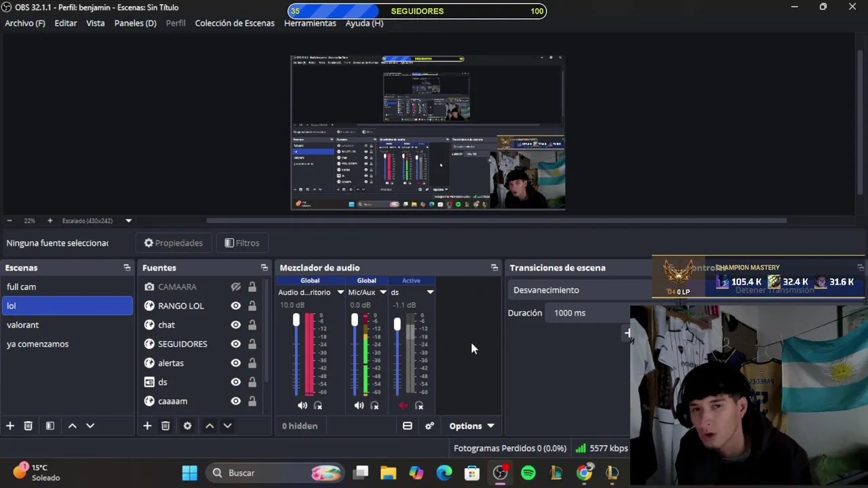Open the preview scaling dropdown
868x488 pixels.
(128, 221)
